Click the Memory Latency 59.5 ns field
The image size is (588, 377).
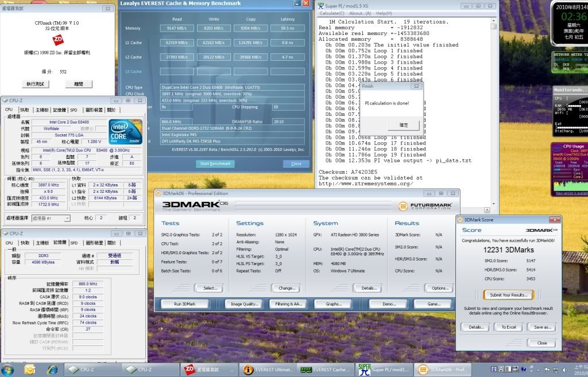(287, 28)
